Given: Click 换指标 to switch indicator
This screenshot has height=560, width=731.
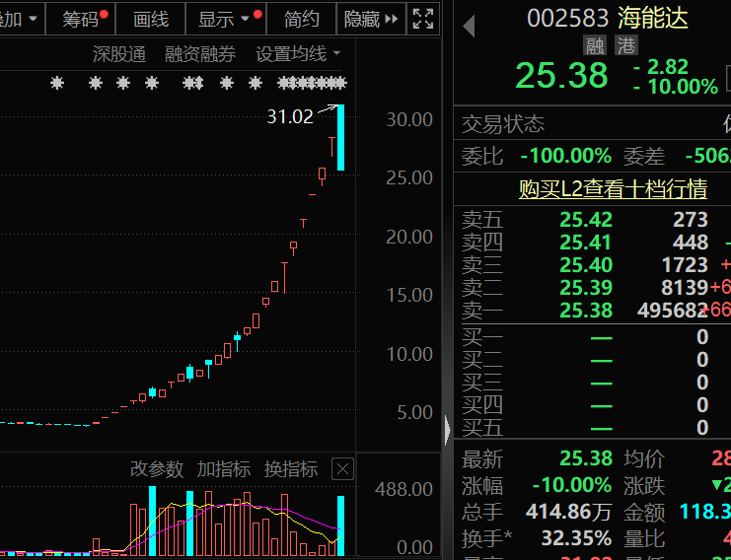Looking at the screenshot, I should [290, 469].
